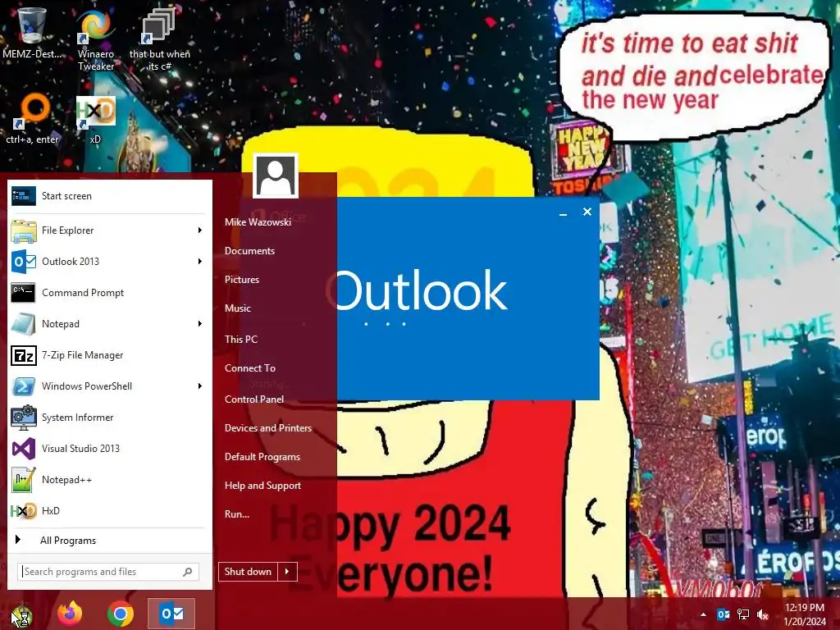Open Music from the Start menu
The image size is (840, 630).
click(x=238, y=308)
